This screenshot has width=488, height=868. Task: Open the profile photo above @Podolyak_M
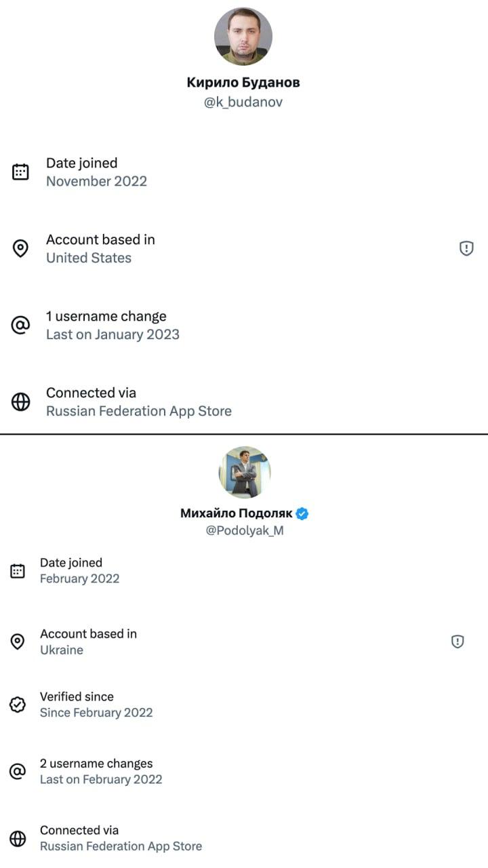pos(244,473)
